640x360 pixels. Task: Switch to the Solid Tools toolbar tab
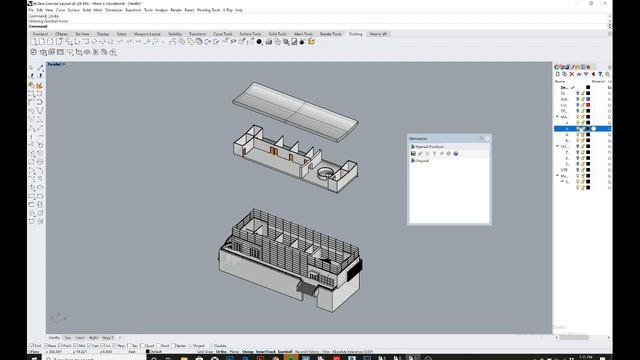pyautogui.click(x=278, y=34)
